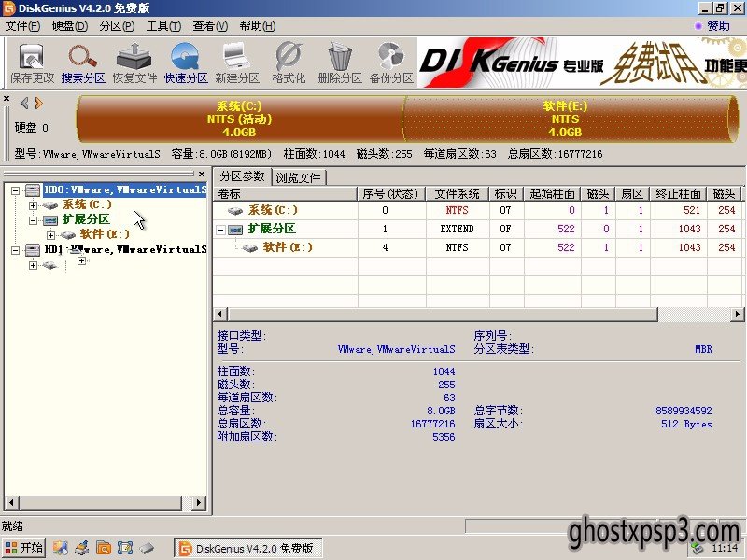The image size is (747, 560).
Task: Click second quick launch taskbar icon
Action: [x=81, y=549]
